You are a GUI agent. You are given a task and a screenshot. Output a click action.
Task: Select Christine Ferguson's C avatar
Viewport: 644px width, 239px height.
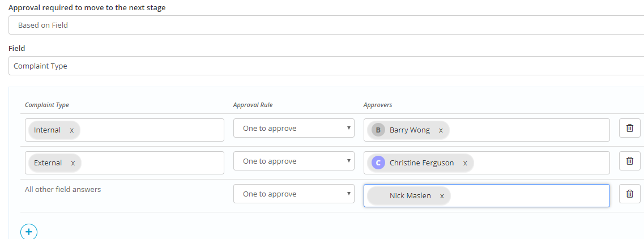coord(378,163)
